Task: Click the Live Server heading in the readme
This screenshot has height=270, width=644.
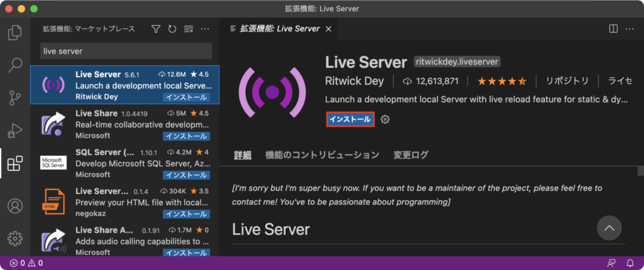Action: pos(270,229)
